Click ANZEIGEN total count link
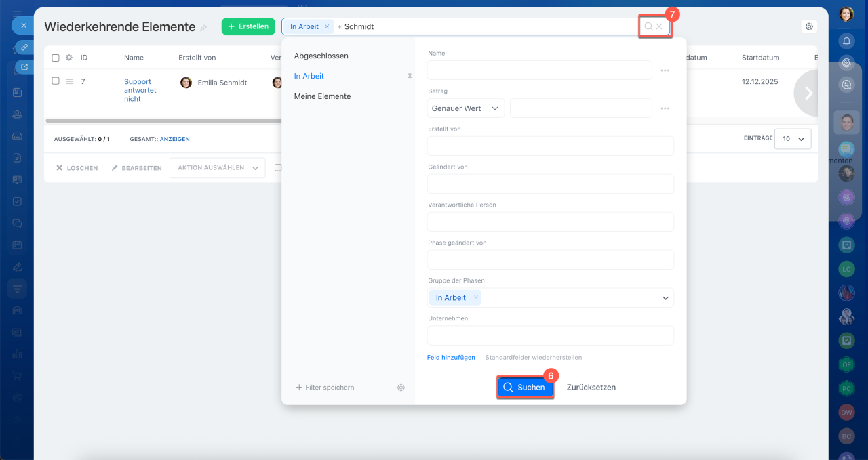Viewport: 868px width, 460px height. point(175,139)
